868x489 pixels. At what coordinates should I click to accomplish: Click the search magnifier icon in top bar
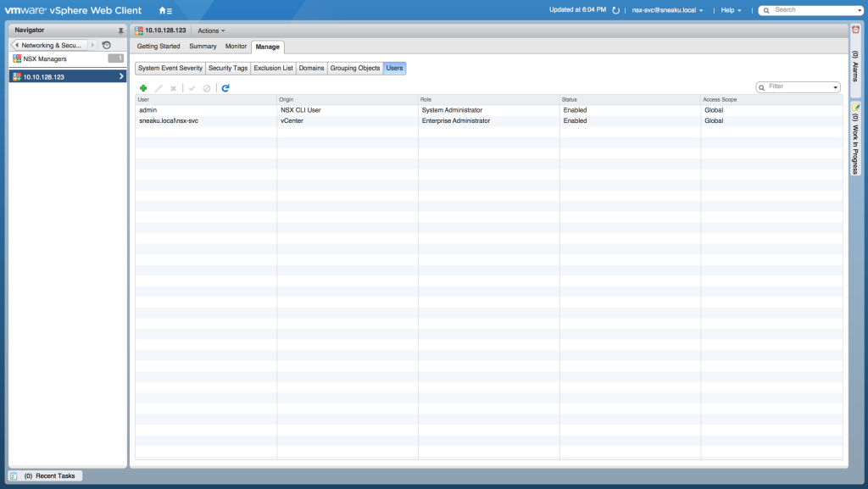[766, 10]
